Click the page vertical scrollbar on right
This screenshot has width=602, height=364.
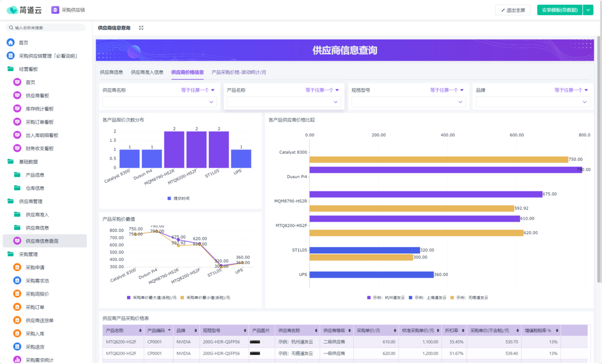(x=598, y=150)
